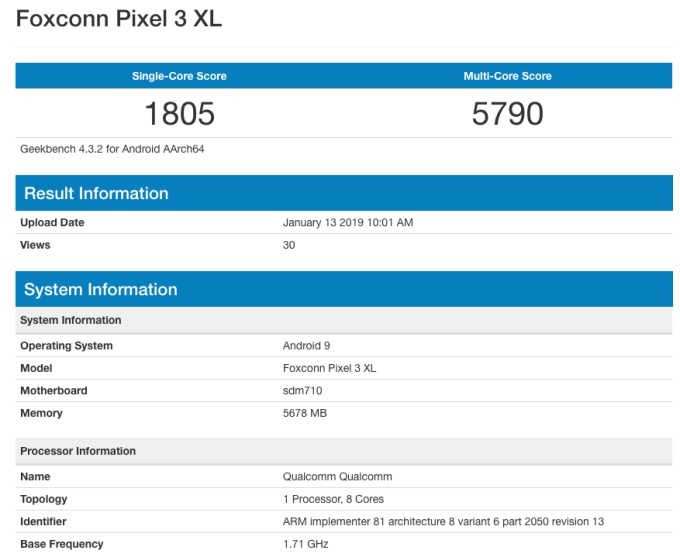Click the Qualcomm Qualcomm processor name
Viewport: 680px width, 557px height.
click(x=339, y=477)
